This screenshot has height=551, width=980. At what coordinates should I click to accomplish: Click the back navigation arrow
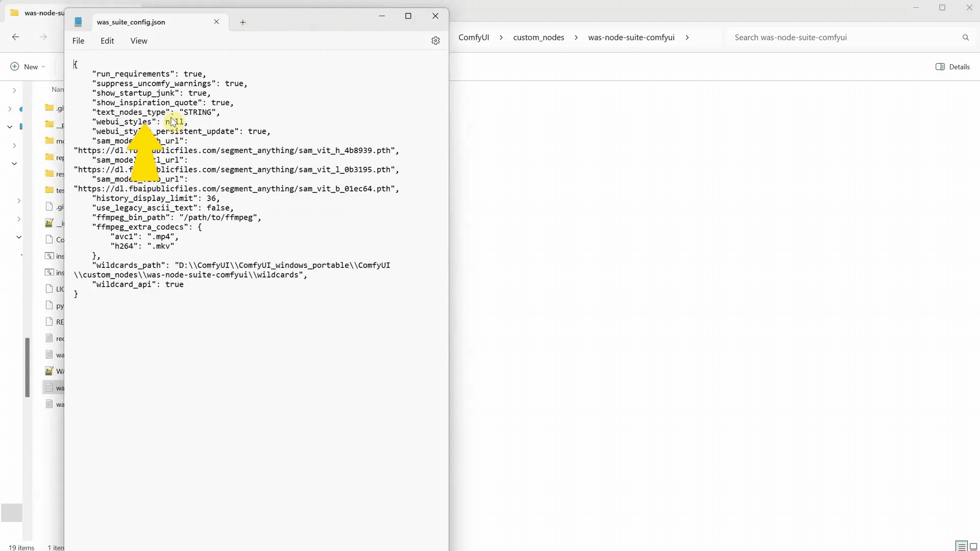click(16, 37)
